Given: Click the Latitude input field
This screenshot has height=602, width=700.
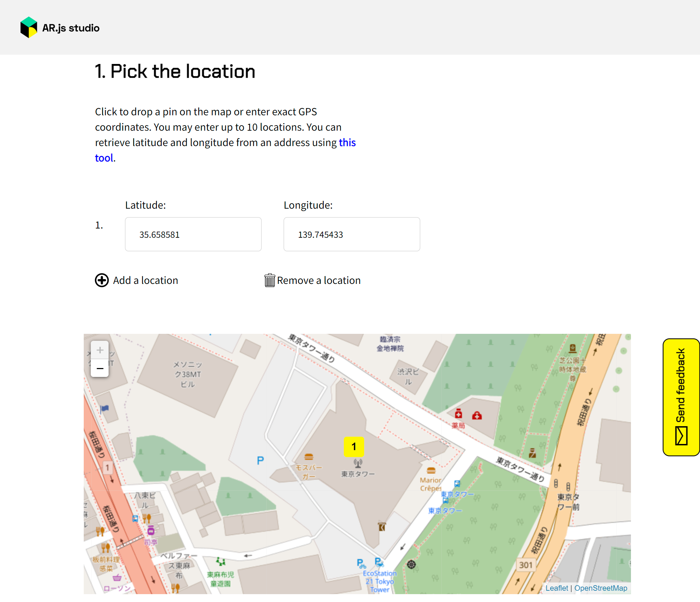Looking at the screenshot, I should [193, 234].
